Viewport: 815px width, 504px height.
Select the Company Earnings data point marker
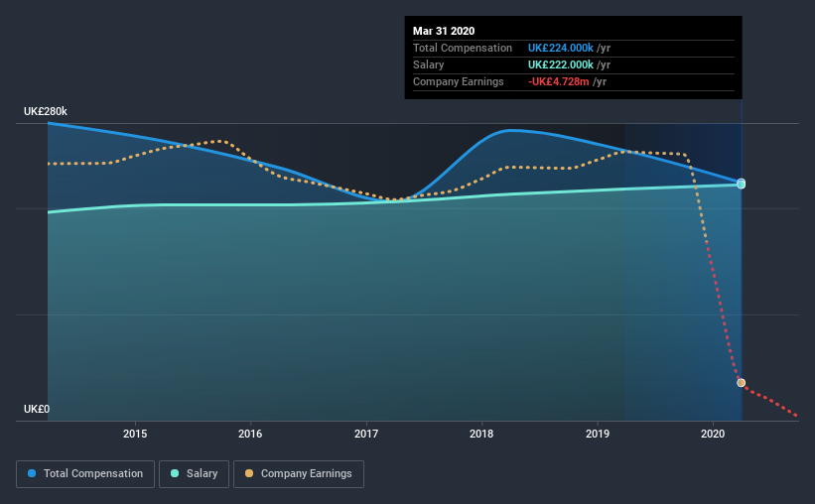pyautogui.click(x=742, y=383)
